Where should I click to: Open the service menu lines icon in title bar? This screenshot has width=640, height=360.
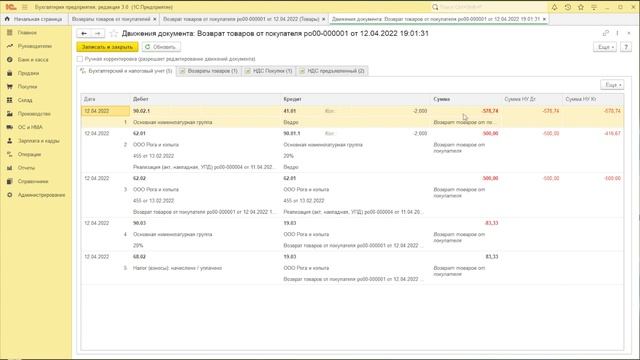(594, 7)
